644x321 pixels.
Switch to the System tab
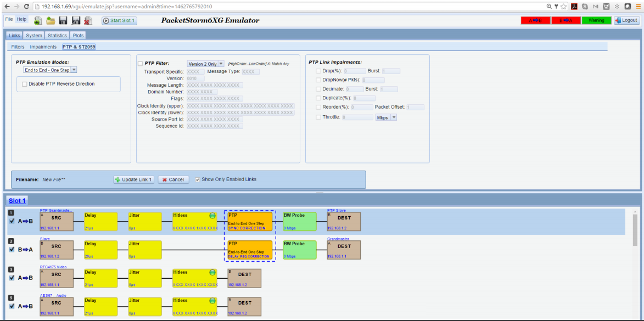(x=33, y=36)
